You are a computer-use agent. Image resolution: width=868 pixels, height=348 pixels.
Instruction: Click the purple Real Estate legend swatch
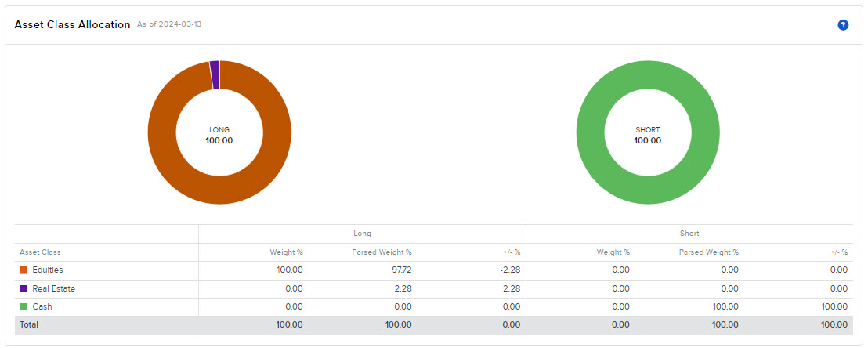[x=24, y=288]
